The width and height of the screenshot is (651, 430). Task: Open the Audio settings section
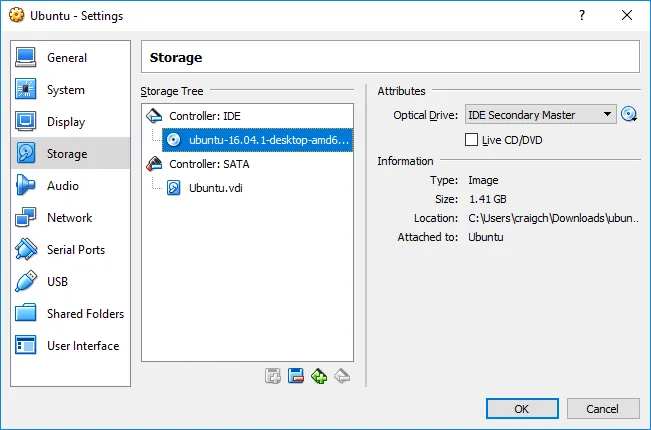(62, 186)
